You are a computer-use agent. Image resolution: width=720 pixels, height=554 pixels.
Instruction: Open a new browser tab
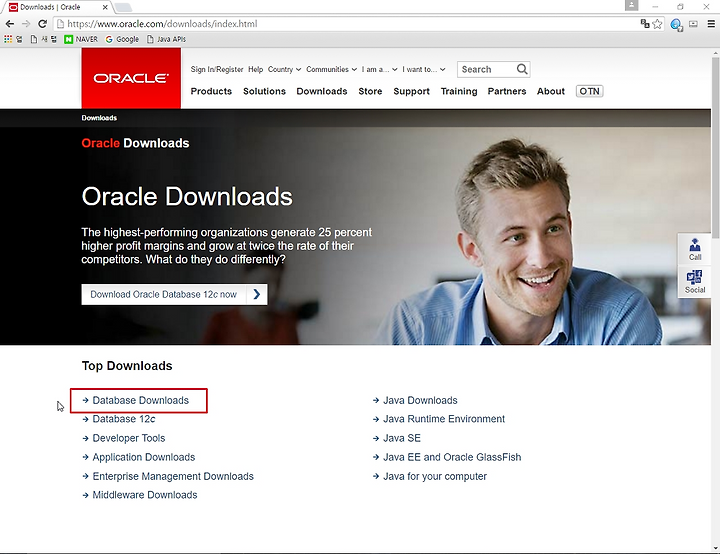(123, 7)
